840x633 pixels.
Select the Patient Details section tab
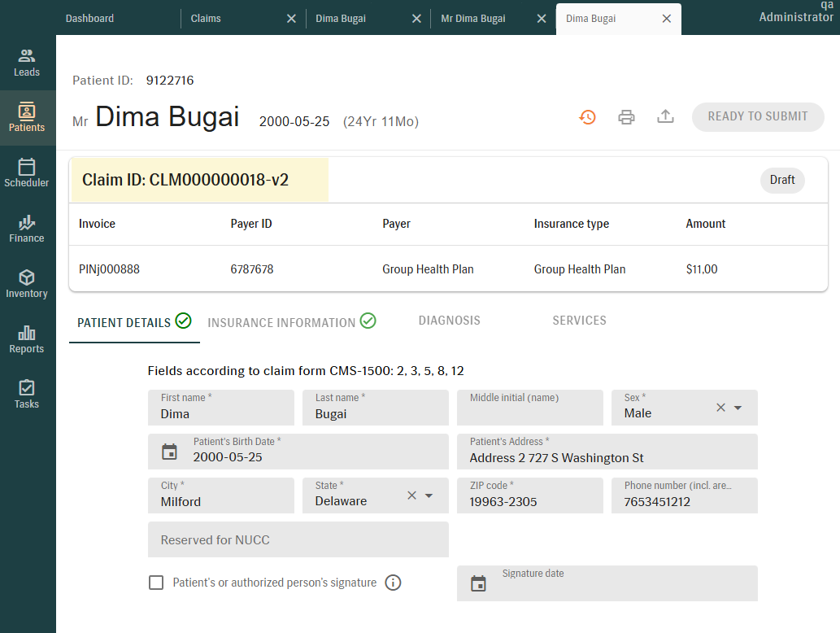(134, 322)
